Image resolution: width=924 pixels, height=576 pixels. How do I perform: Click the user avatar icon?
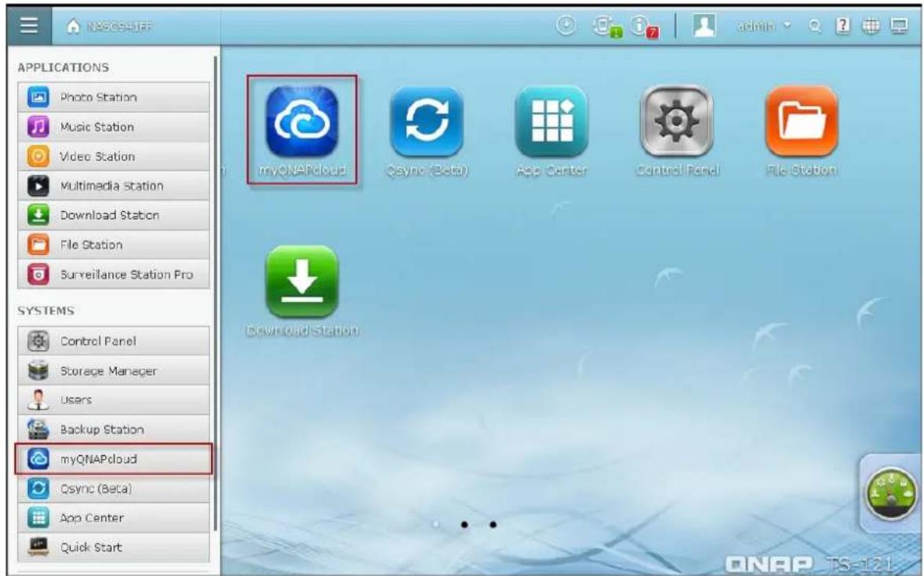(x=704, y=26)
